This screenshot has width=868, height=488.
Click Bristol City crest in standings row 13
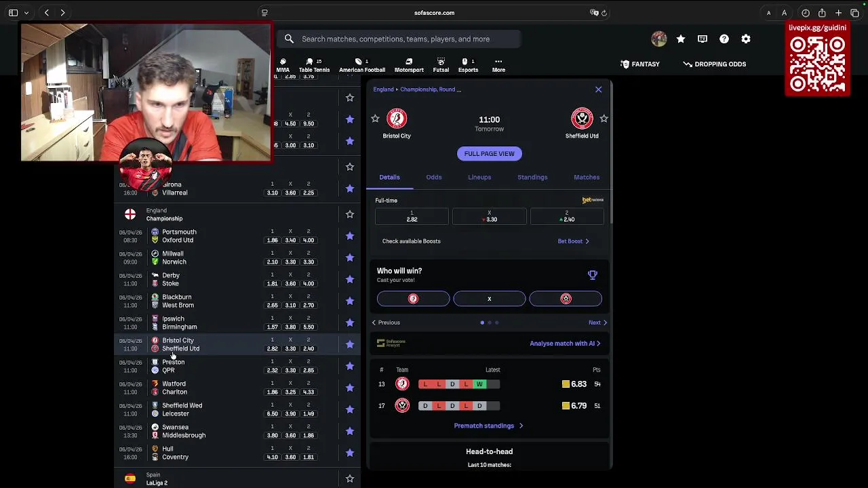point(402,384)
